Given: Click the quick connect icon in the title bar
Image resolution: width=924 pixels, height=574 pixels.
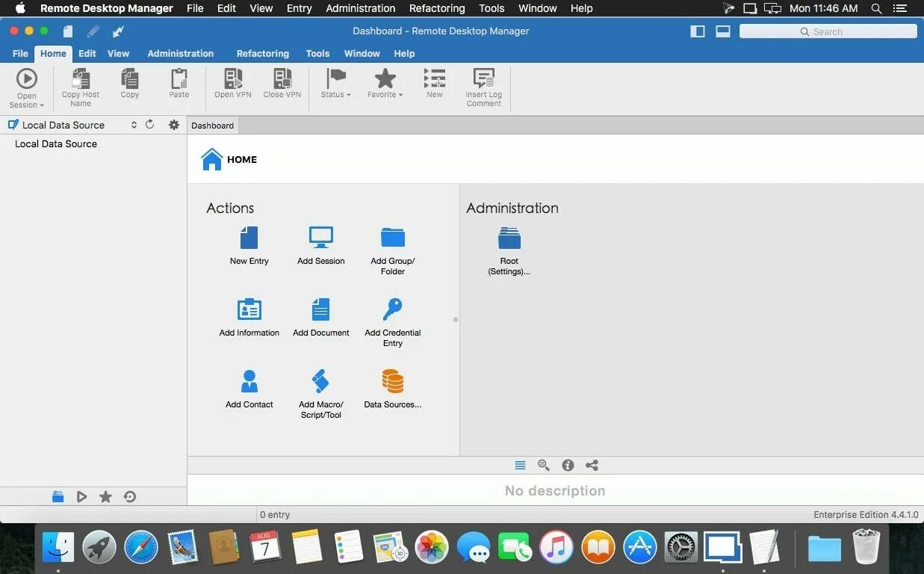Looking at the screenshot, I should click(118, 31).
